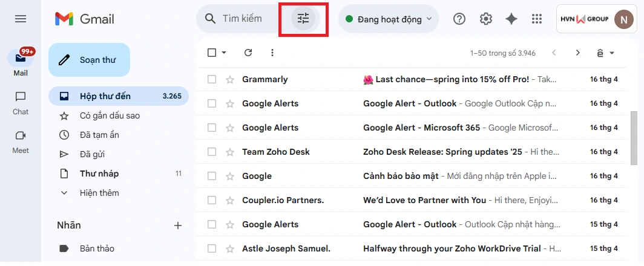Tick the checkbox for Team Zoho Desk email
Image resolution: width=644 pixels, height=266 pixels.
coord(212,152)
